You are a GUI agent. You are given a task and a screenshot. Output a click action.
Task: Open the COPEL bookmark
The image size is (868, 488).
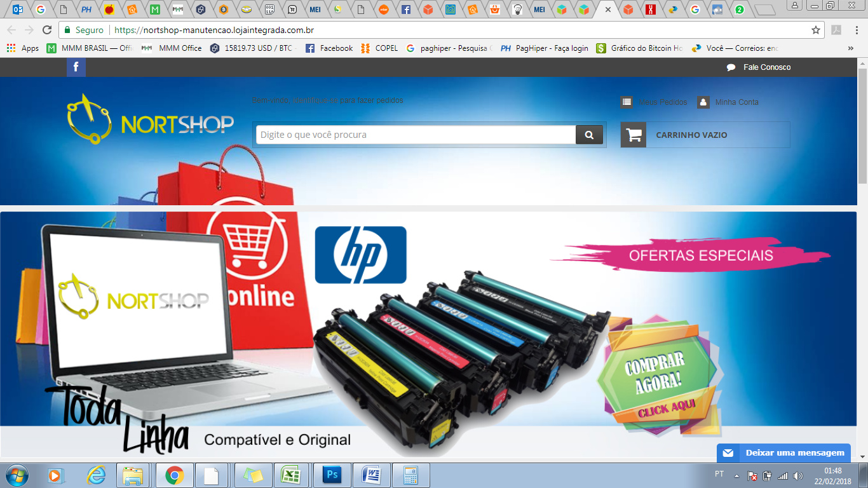coord(379,48)
